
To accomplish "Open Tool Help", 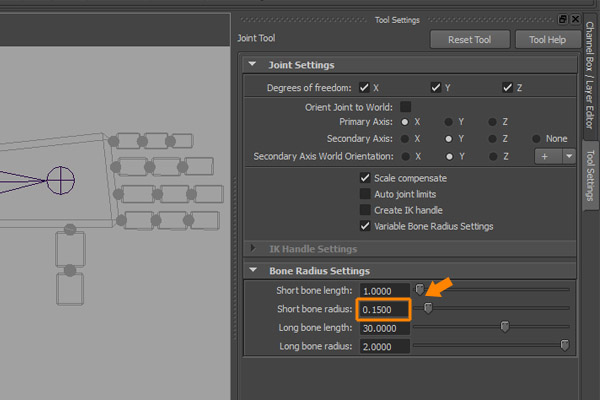I will (x=547, y=40).
